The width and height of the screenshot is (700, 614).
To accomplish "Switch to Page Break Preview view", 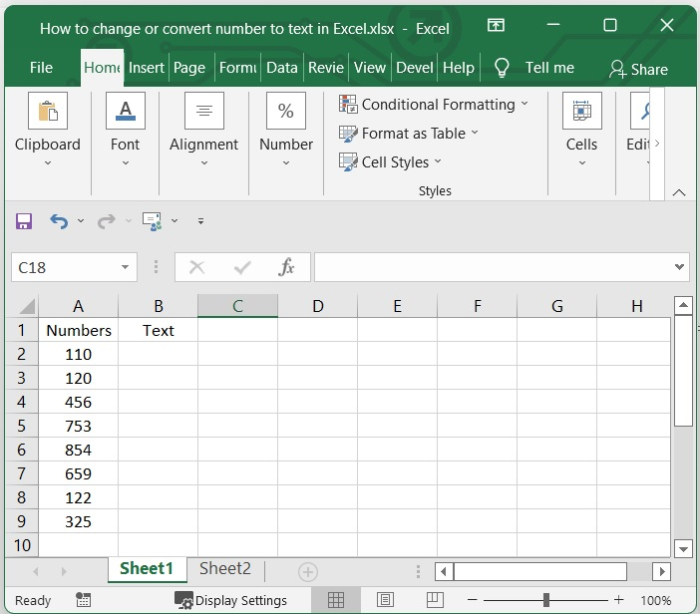I will pyautogui.click(x=433, y=600).
